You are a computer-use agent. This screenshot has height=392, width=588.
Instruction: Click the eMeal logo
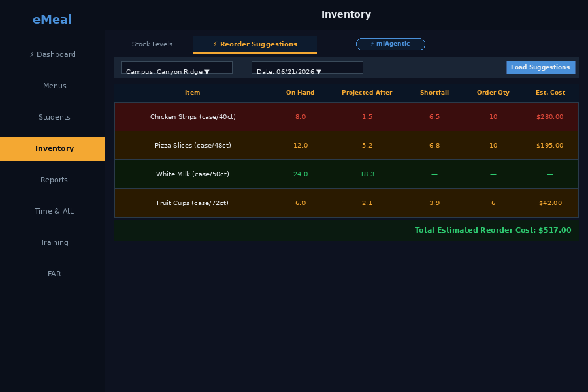[x=52, y=20]
